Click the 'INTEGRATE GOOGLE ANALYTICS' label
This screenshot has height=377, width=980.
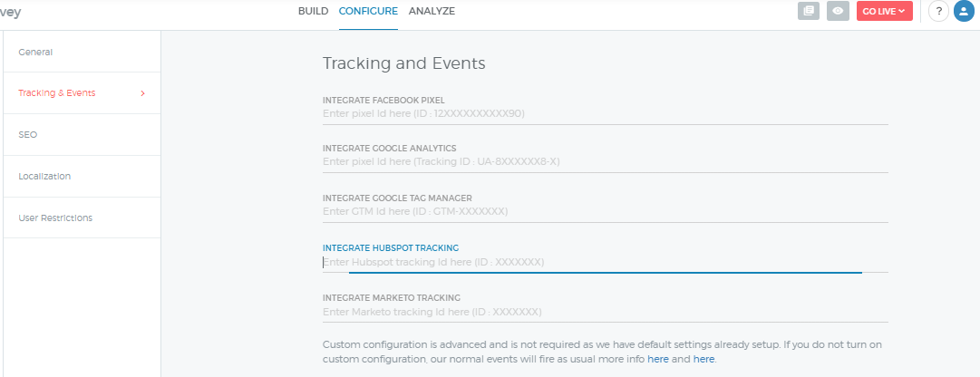point(390,149)
